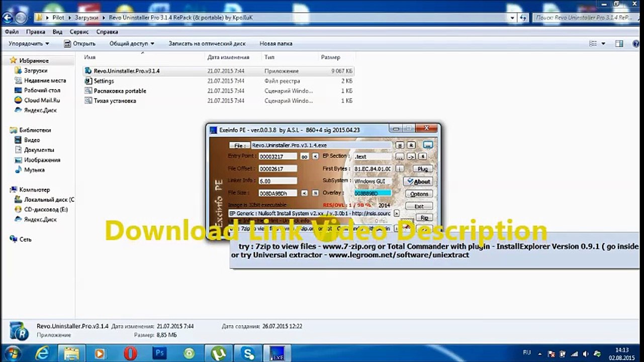Click the H button beside the file name field
The image size is (644, 362).
[x=400, y=145]
